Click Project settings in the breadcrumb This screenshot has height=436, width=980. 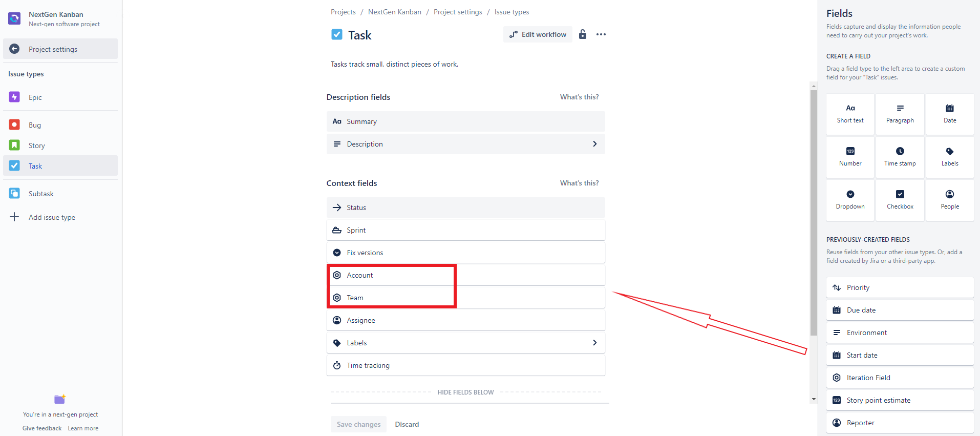458,12
